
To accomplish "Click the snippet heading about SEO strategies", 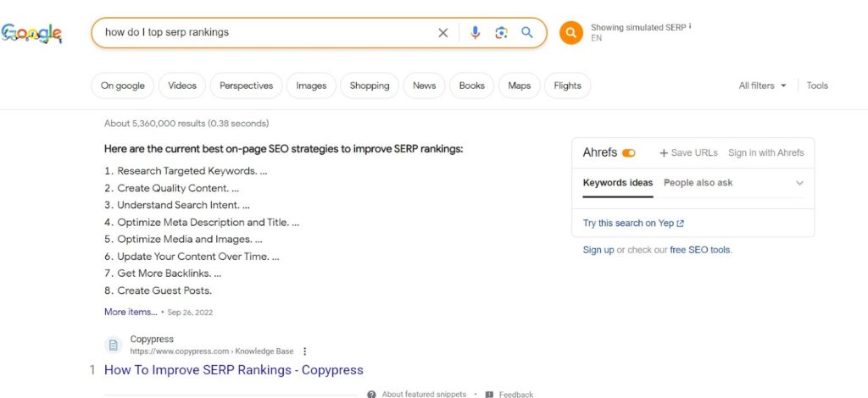I will point(283,149).
